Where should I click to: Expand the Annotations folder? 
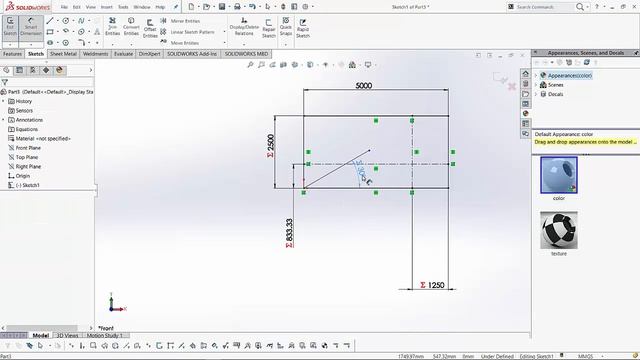(x=3, y=120)
